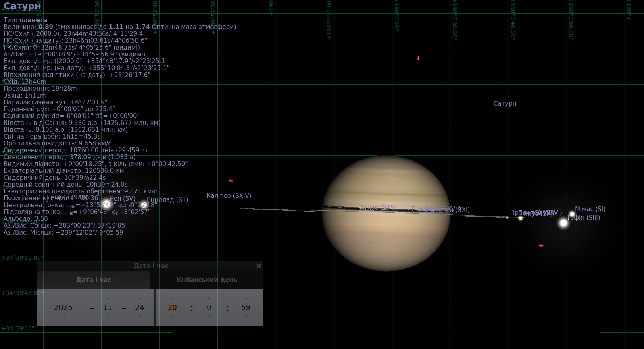
Task: Click the Орбітальна швидкість: 9.658 км/с line
Action: pos(57,143)
